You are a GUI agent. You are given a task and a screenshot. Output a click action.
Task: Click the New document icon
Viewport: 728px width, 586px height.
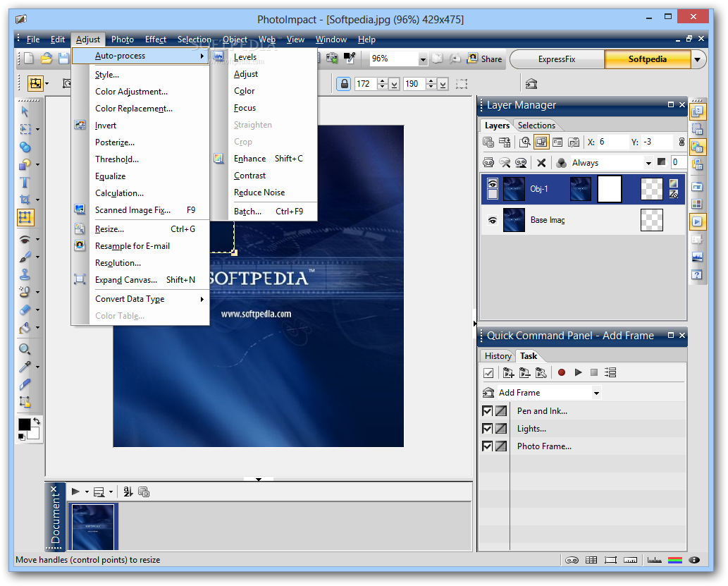(29, 58)
